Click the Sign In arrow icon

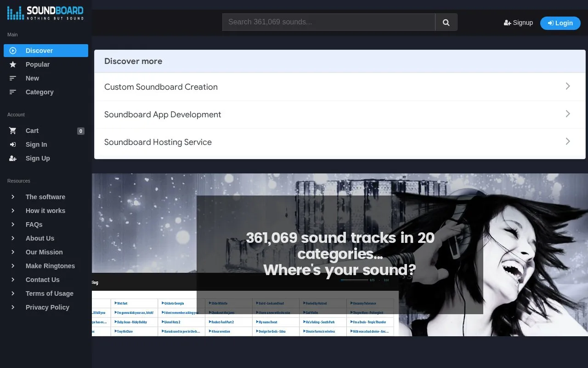point(13,144)
